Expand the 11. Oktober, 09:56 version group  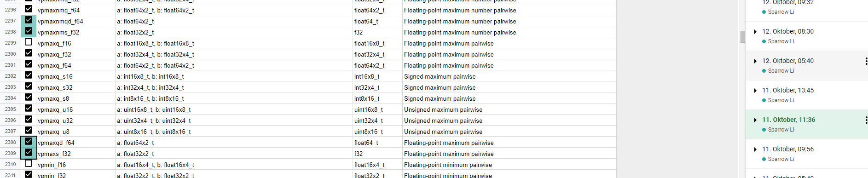[x=755, y=149]
